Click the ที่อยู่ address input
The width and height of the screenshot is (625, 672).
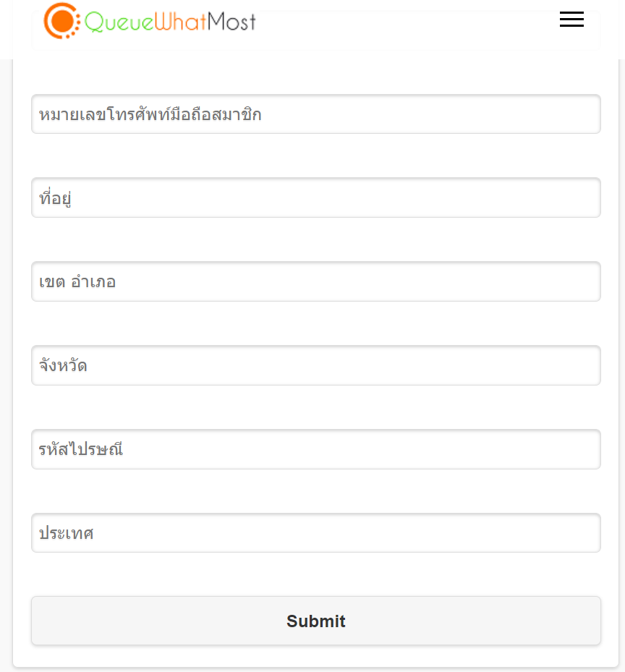coord(316,197)
